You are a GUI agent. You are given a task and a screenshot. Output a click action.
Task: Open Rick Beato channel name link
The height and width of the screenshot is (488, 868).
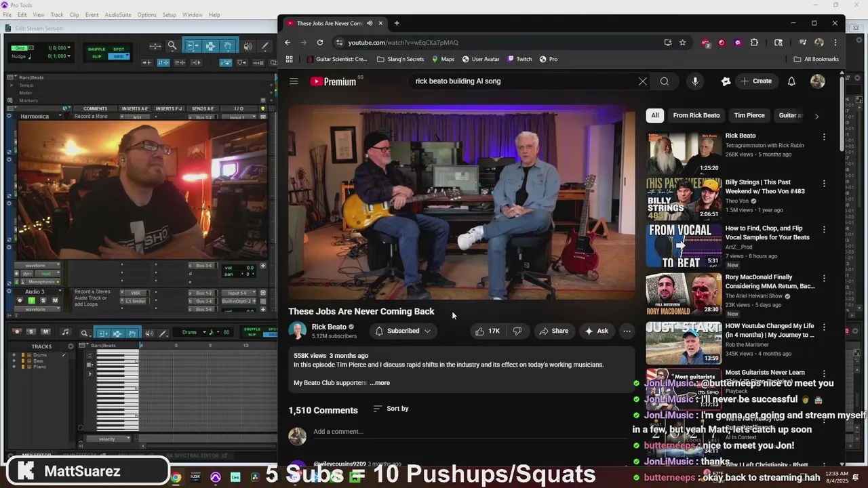329,327
